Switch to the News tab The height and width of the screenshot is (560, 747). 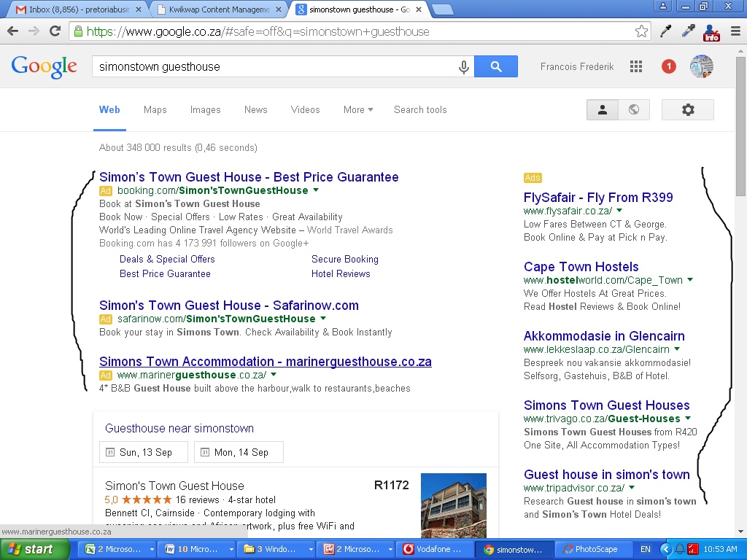pos(256,109)
